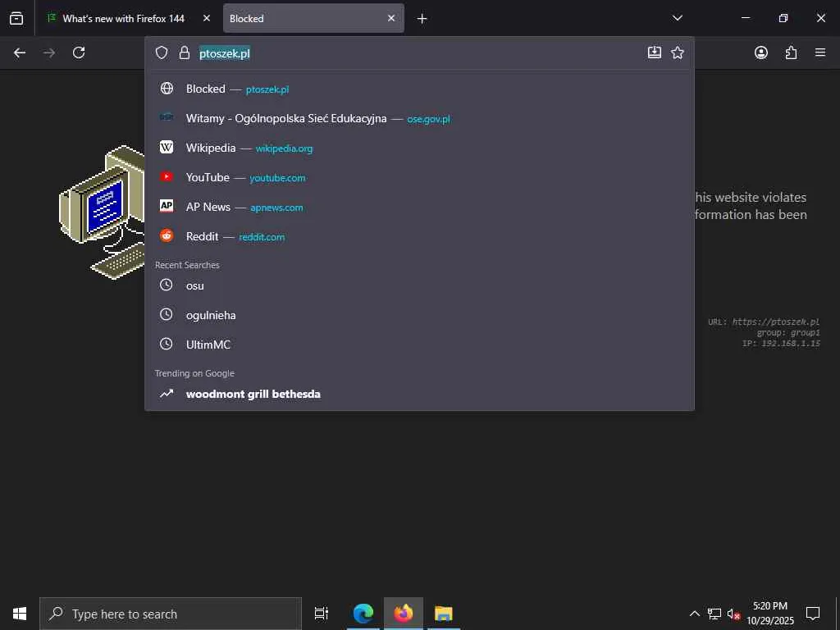Click the muted volume tray icon
Screen dimensions: 840x630
pos(733,614)
